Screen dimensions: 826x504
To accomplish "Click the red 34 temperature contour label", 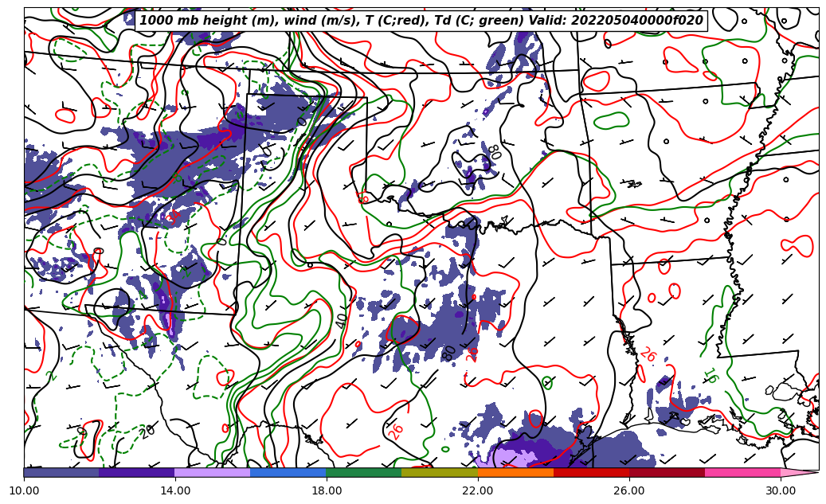I will [174, 216].
